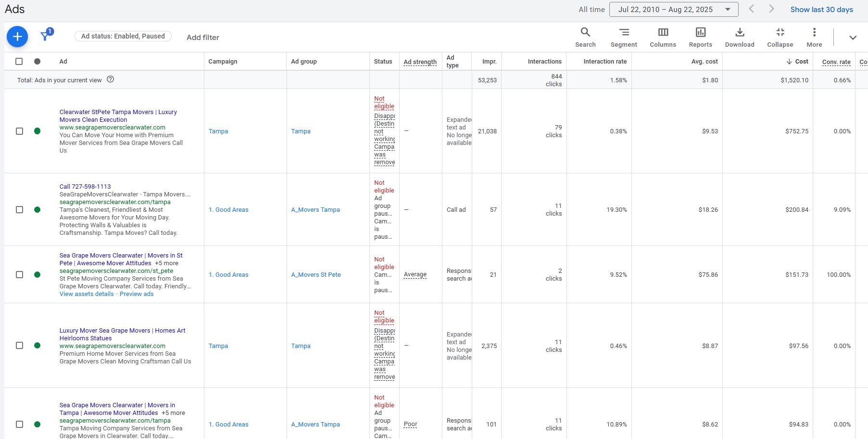Image resolution: width=868 pixels, height=439 pixels.
Task: Expand the toolbar chevron at far right
Action: click(x=853, y=38)
